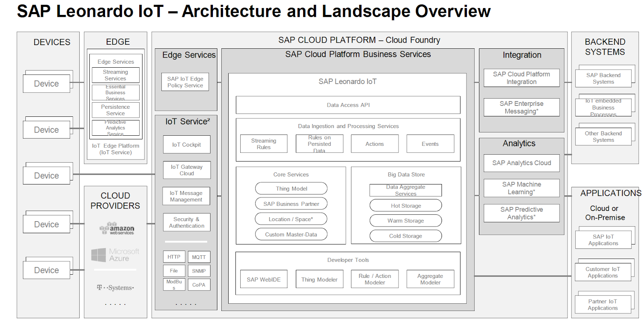Select the File protocol box

(174, 271)
